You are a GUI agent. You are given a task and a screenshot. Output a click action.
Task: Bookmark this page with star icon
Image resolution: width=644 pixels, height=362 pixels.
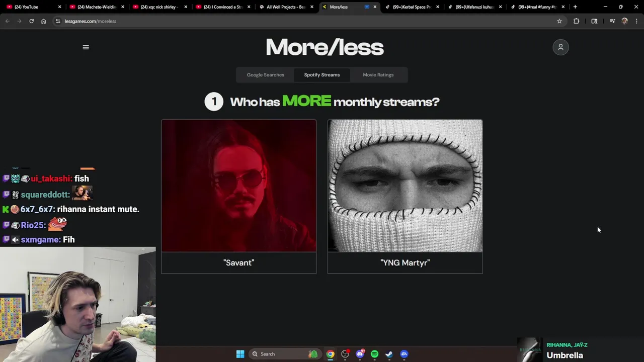559,21
